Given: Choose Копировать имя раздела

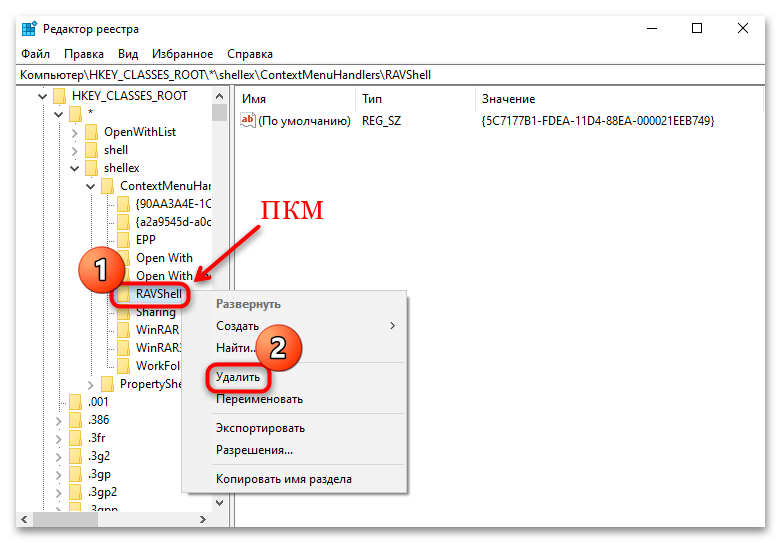Looking at the screenshot, I should pyautogui.click(x=283, y=479).
